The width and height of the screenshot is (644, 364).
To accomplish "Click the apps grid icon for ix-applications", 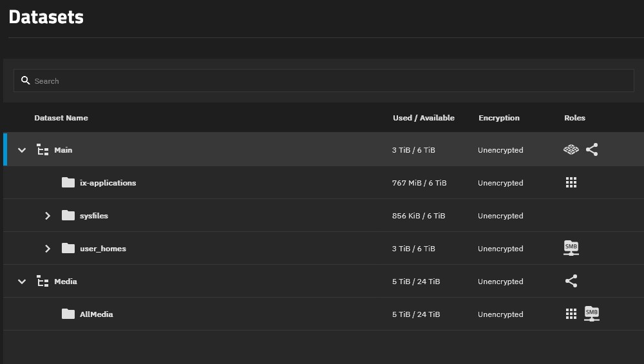I will 571,183.
